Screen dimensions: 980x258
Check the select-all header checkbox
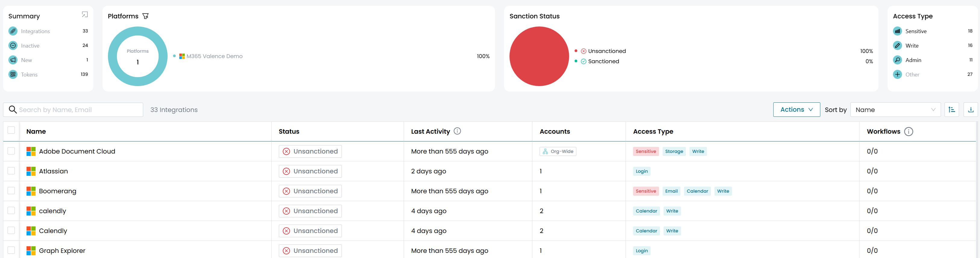11,130
